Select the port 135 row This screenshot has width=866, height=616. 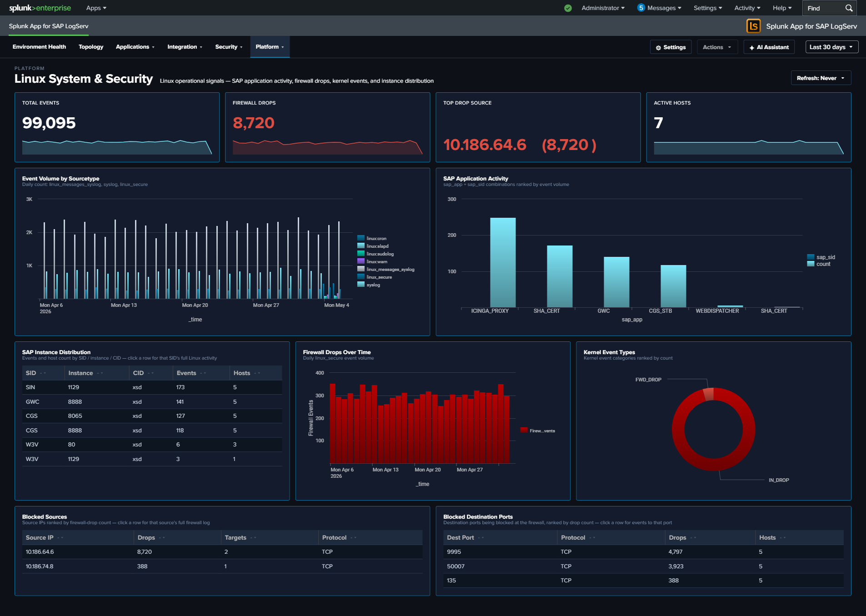643,581
